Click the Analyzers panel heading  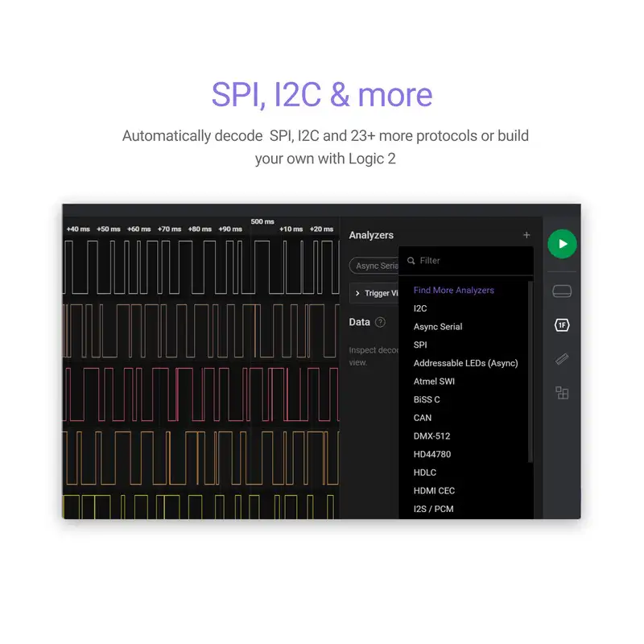pyautogui.click(x=371, y=235)
